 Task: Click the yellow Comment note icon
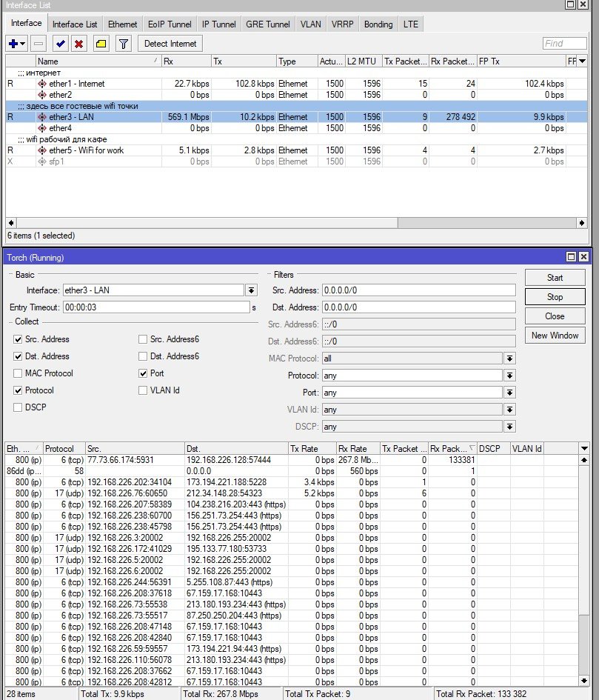click(x=101, y=44)
